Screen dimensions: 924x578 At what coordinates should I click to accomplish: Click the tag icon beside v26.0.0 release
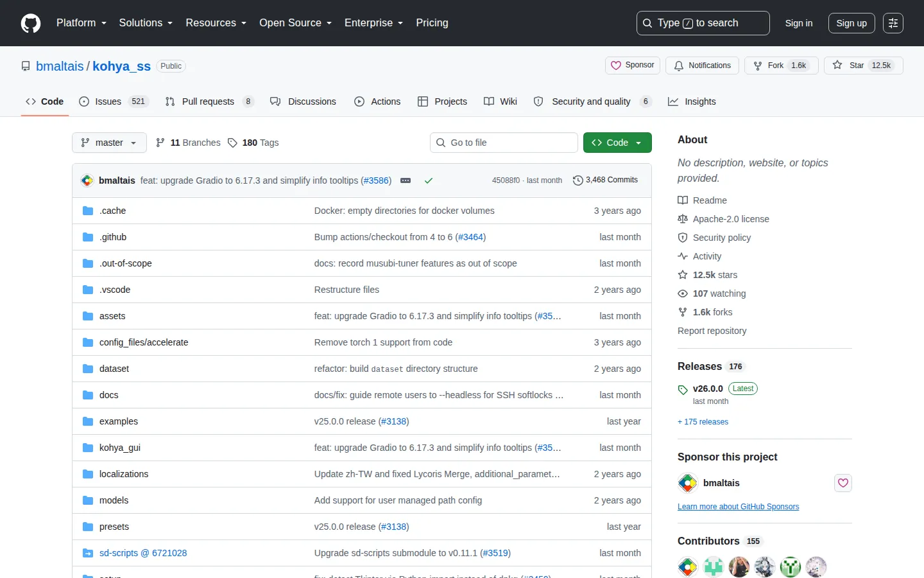coord(683,389)
